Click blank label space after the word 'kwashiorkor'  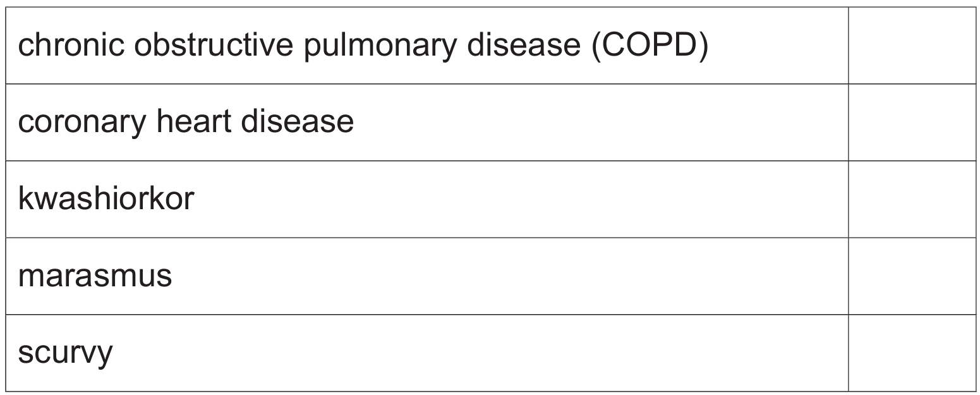pyautogui.click(x=521, y=199)
